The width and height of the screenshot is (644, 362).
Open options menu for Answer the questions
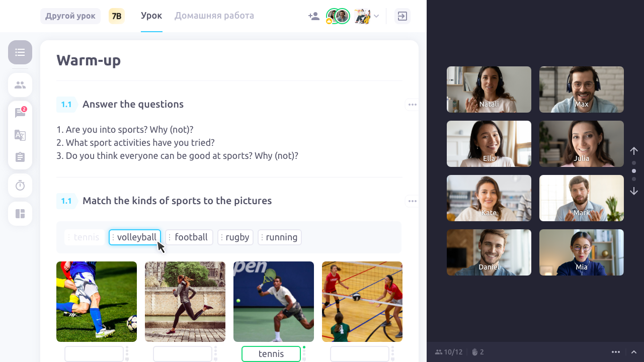pos(413,105)
